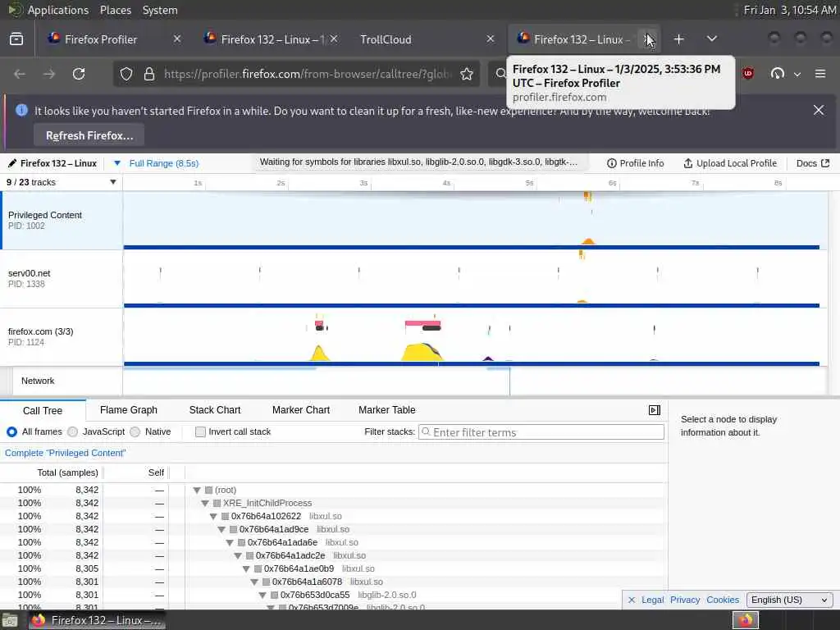Collapse the 0x76b653d0ca55 libglib node
The height and width of the screenshot is (630, 840).
click(x=262, y=596)
